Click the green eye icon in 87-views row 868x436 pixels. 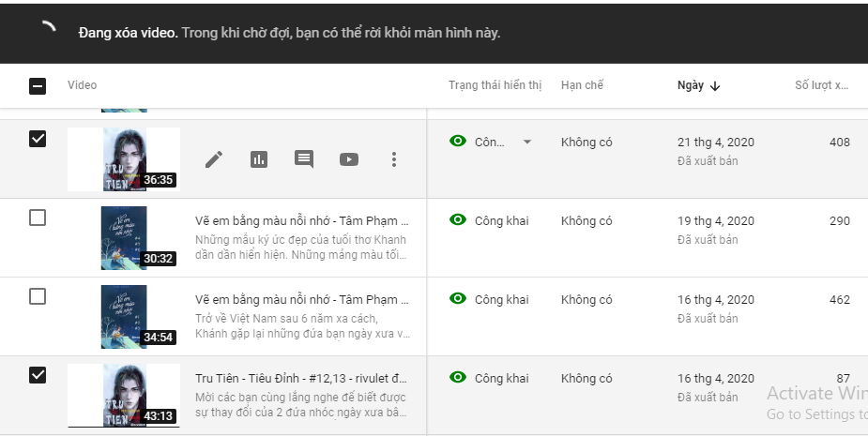click(x=458, y=378)
